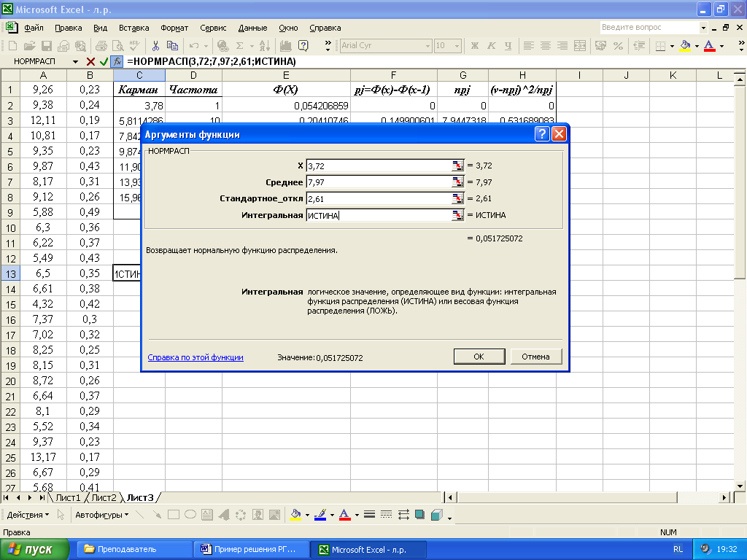Click the green Enter checkmark in formula bar
The height and width of the screenshot is (560, 747).
[104, 61]
